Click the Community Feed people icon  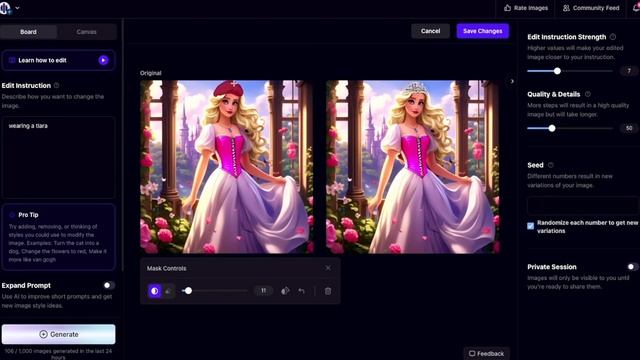tap(566, 8)
